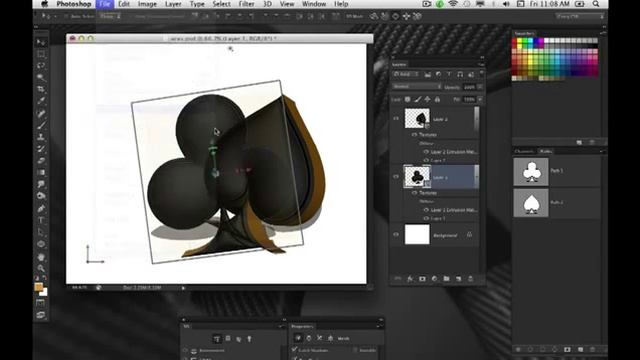This screenshot has height=360, width=640.
Task: Select the Lasso tool
Action: tap(41, 65)
